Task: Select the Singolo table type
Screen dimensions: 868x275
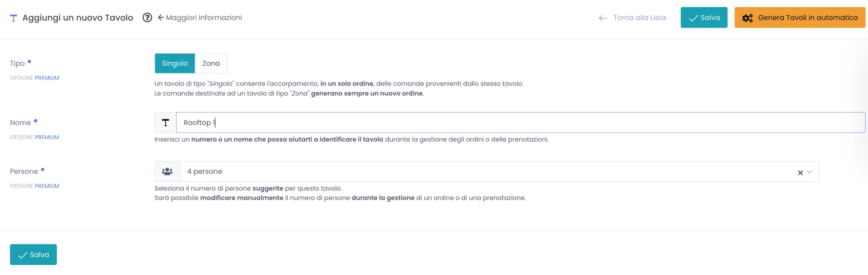Action: (x=175, y=63)
